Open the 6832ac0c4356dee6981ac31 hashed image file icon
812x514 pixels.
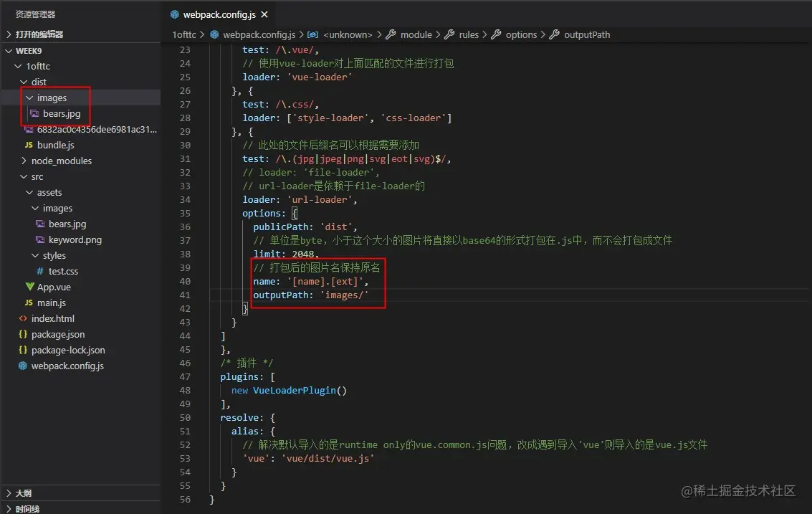click(x=29, y=130)
